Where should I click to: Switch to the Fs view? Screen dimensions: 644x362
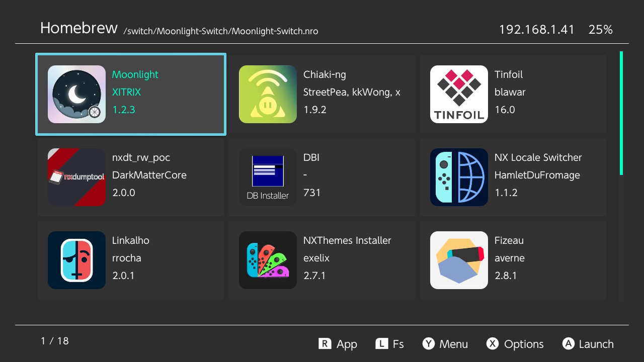coord(390,344)
